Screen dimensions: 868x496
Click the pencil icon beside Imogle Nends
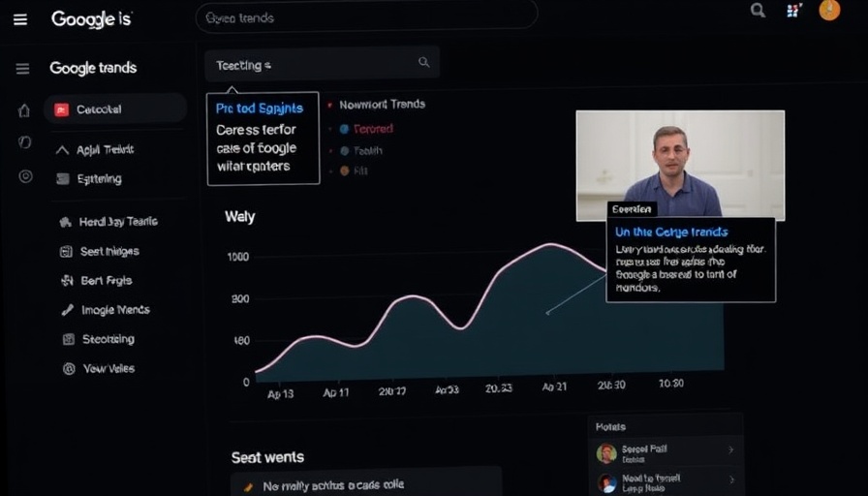[x=68, y=310]
